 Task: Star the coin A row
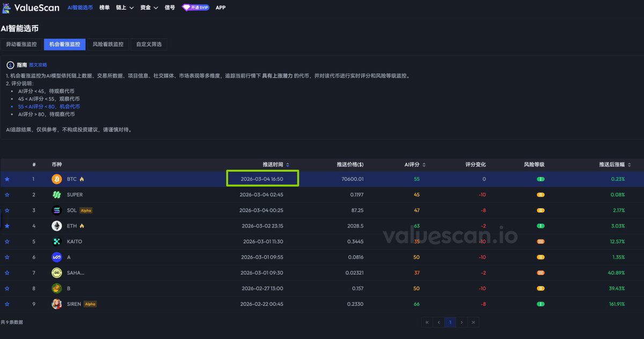coord(7,257)
